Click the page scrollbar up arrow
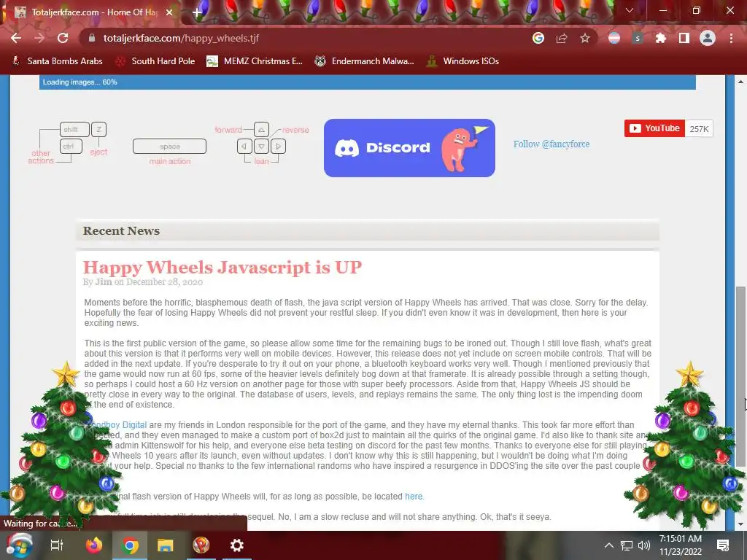The width and height of the screenshot is (747, 560). 741,82
